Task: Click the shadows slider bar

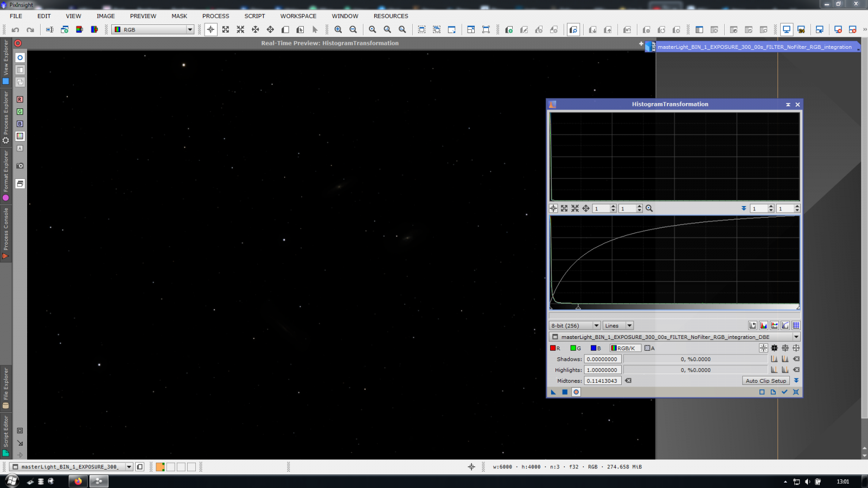Action: pyautogui.click(x=695, y=359)
